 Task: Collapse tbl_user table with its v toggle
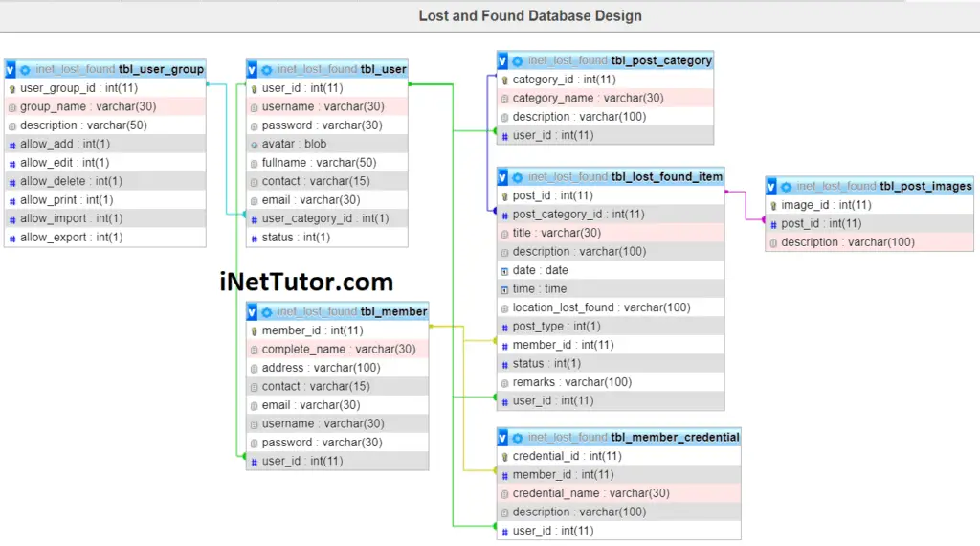coord(252,69)
